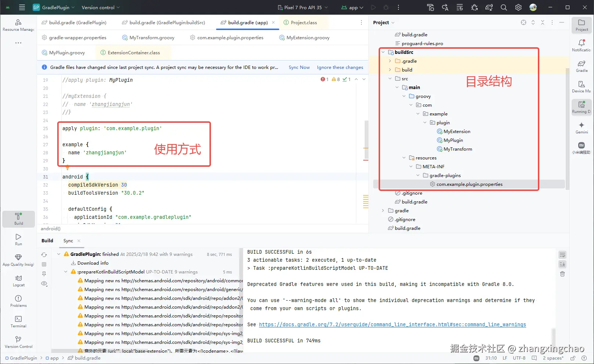The width and height of the screenshot is (594, 364).
Task: Open the Gemini assistant panel
Action: coord(582,128)
